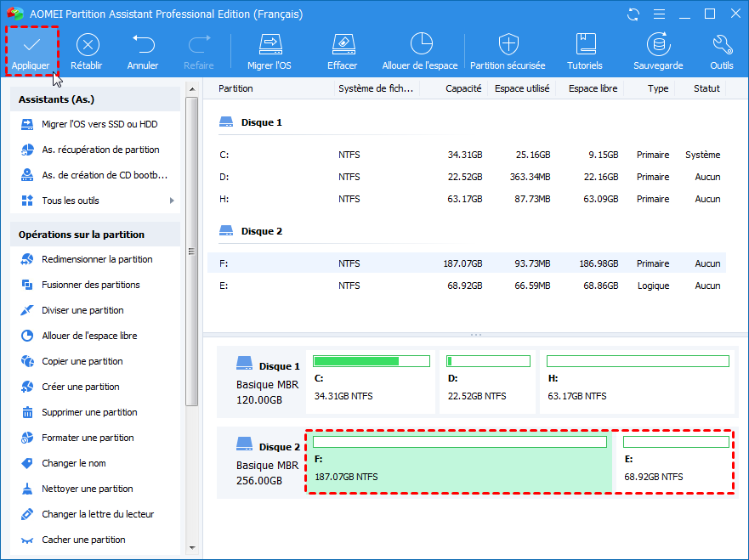Select Fusionner des partitions option
Viewport: 749px width, 560px height.
coord(90,285)
